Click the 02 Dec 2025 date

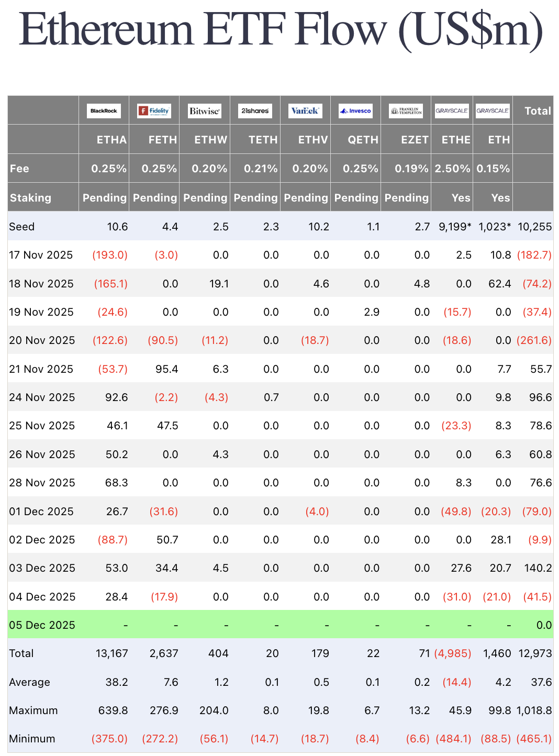42,540
